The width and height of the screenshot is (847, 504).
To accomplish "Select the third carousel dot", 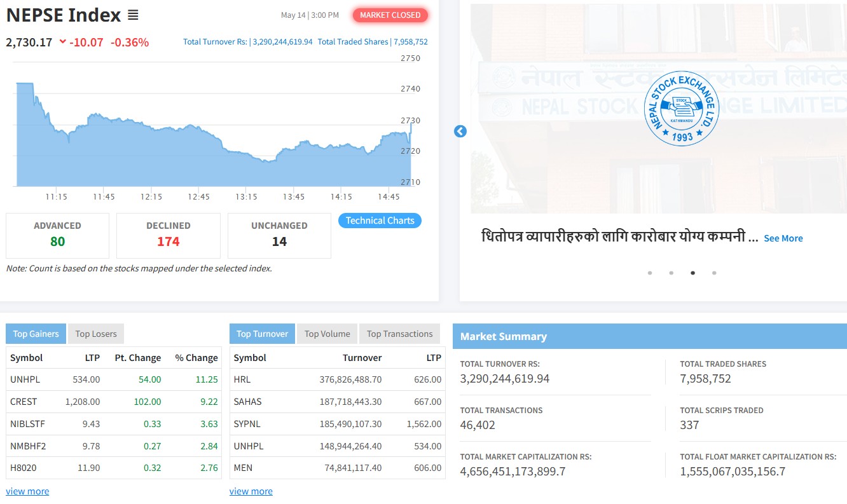I will [692, 273].
